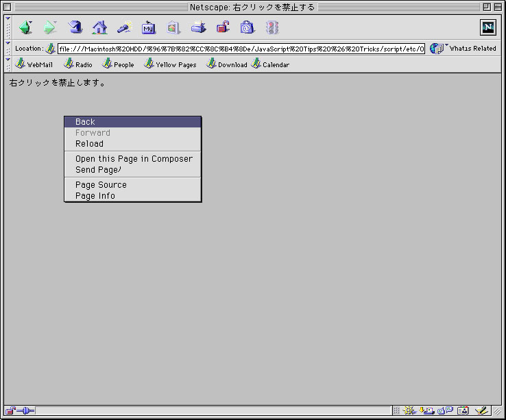The image size is (506, 420).
Task: Click the Forward arrow toolbar icon
Action: click(x=49, y=27)
